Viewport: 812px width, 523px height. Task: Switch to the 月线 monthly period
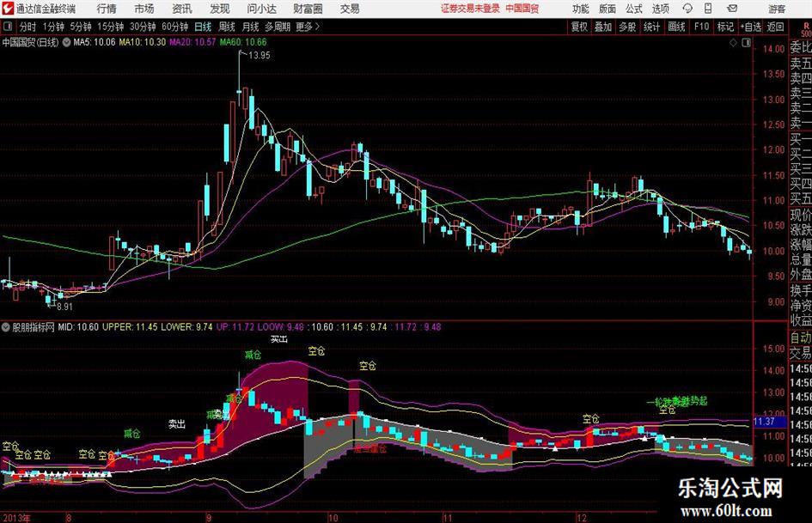250,27
